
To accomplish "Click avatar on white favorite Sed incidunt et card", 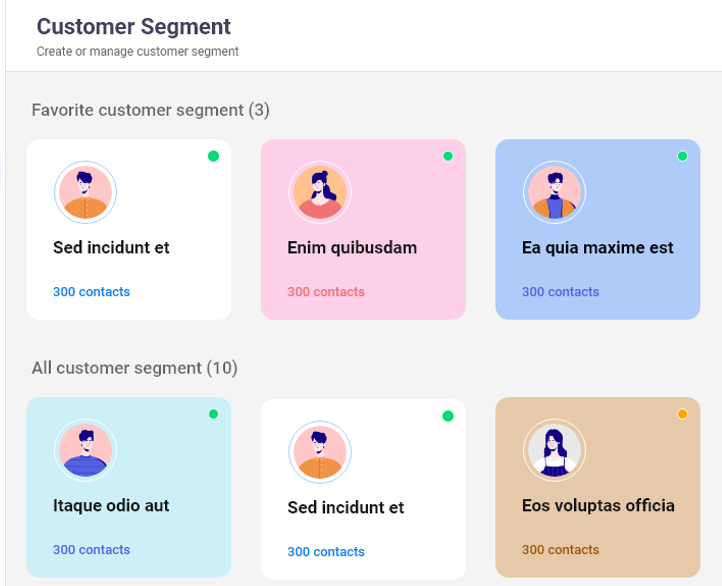I will point(85,192).
